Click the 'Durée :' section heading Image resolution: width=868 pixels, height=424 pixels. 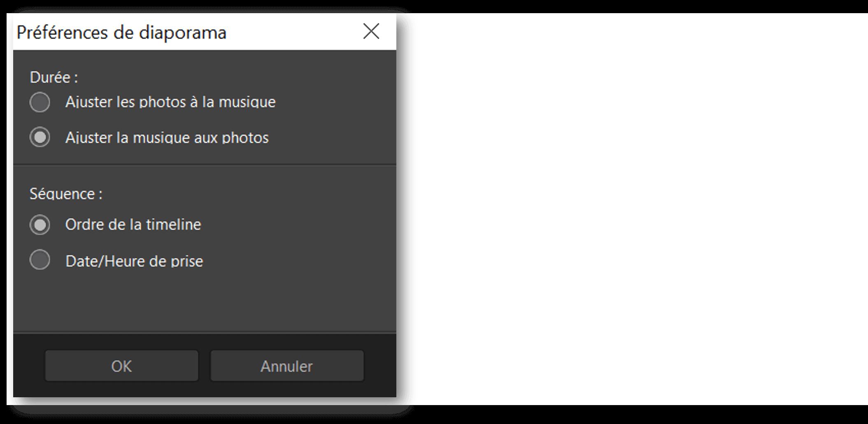pos(54,77)
